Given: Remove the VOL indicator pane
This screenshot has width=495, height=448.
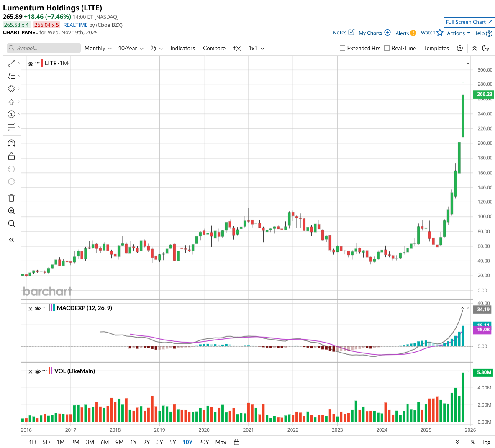Looking at the screenshot, I should click(30, 372).
